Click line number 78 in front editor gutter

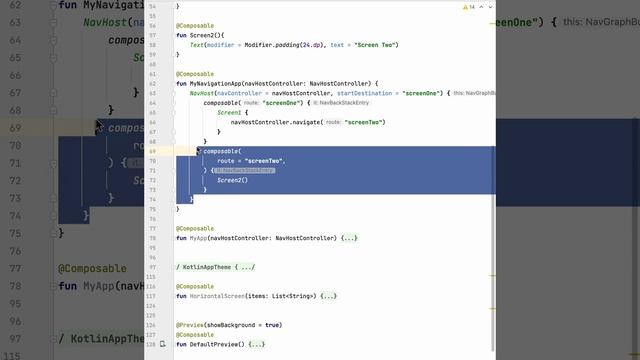click(x=153, y=238)
